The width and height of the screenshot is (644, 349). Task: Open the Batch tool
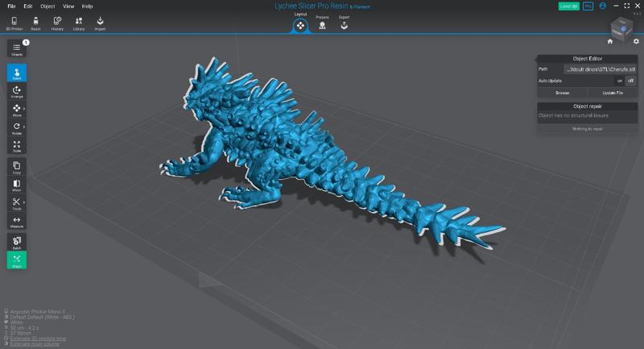[17, 242]
